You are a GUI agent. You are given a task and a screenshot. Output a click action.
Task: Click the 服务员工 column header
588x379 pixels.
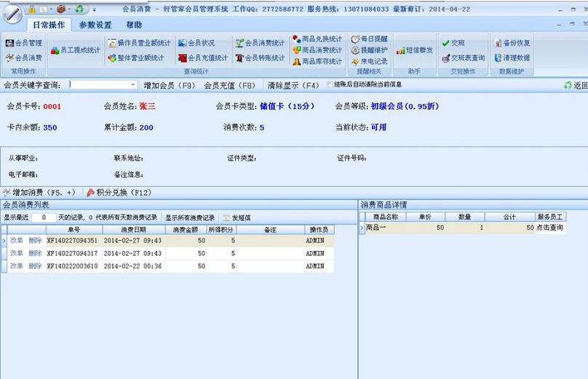click(x=550, y=217)
